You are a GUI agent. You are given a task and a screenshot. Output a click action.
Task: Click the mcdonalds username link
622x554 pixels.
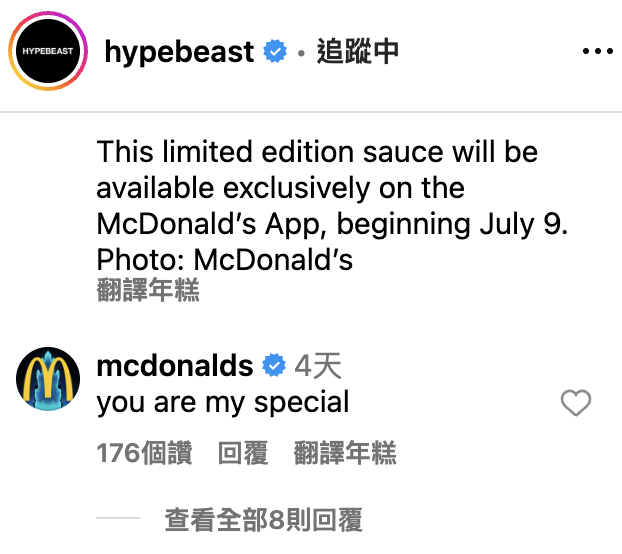click(x=175, y=365)
